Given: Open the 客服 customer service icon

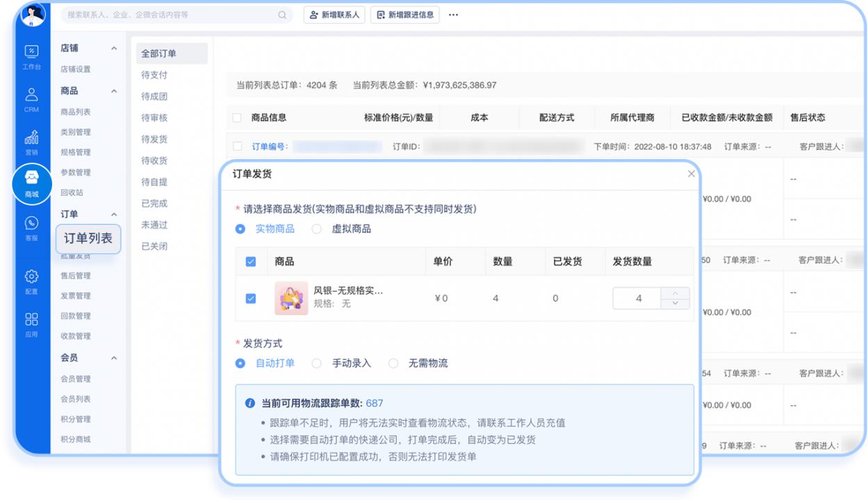Looking at the screenshot, I should click(x=31, y=228).
